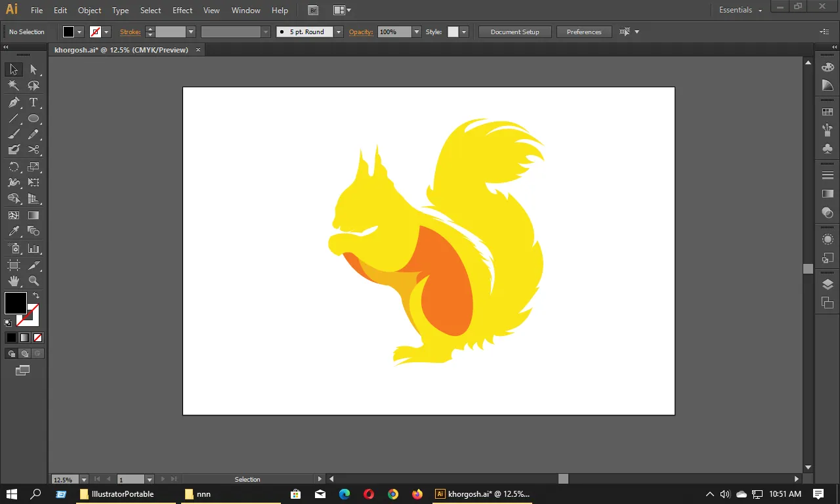Select the Selection tool arrow

pyautogui.click(x=14, y=70)
